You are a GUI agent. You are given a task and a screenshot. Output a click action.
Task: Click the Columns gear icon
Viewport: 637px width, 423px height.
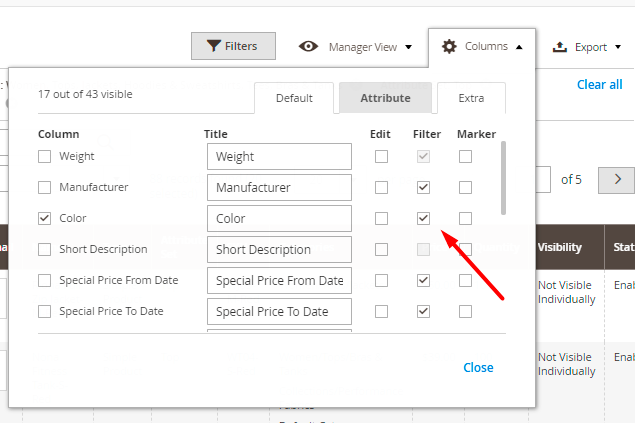pos(449,46)
